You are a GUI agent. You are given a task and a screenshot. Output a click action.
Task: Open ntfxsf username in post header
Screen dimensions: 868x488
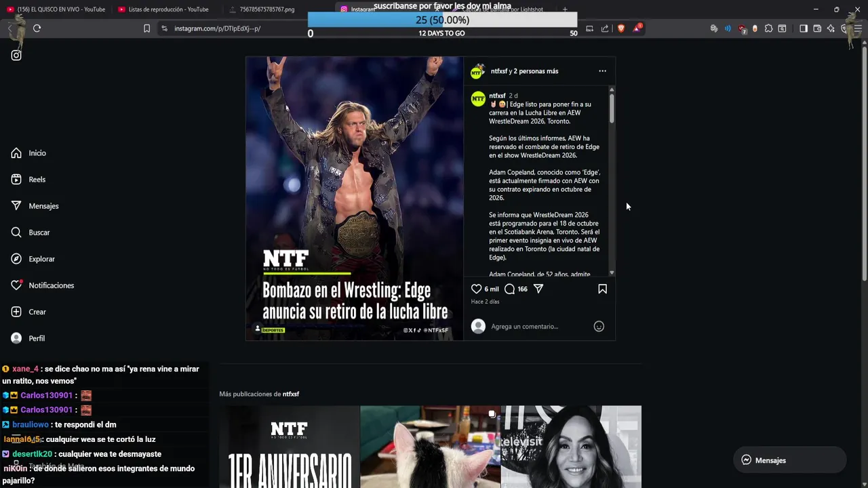point(499,71)
